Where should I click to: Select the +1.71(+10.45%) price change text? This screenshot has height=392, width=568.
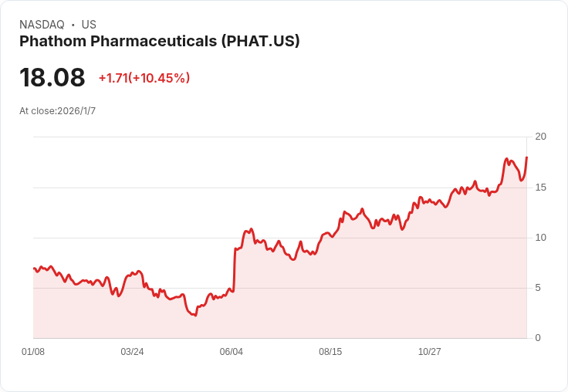pyautogui.click(x=144, y=78)
